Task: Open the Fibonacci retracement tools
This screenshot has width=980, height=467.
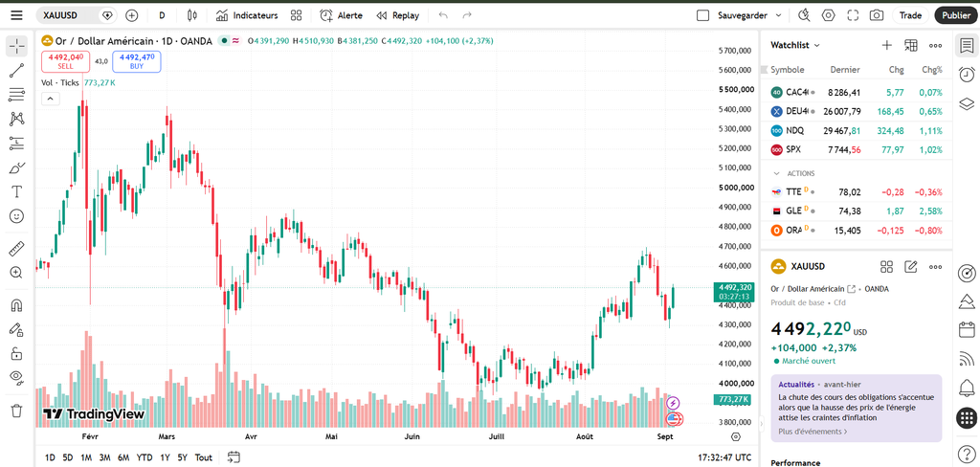Action: pos(17,95)
